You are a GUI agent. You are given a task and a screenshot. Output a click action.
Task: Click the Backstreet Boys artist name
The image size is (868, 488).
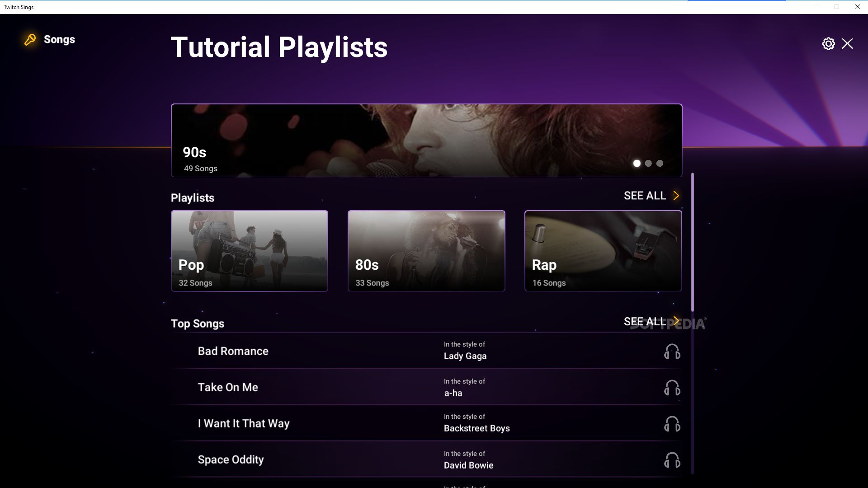click(x=476, y=428)
